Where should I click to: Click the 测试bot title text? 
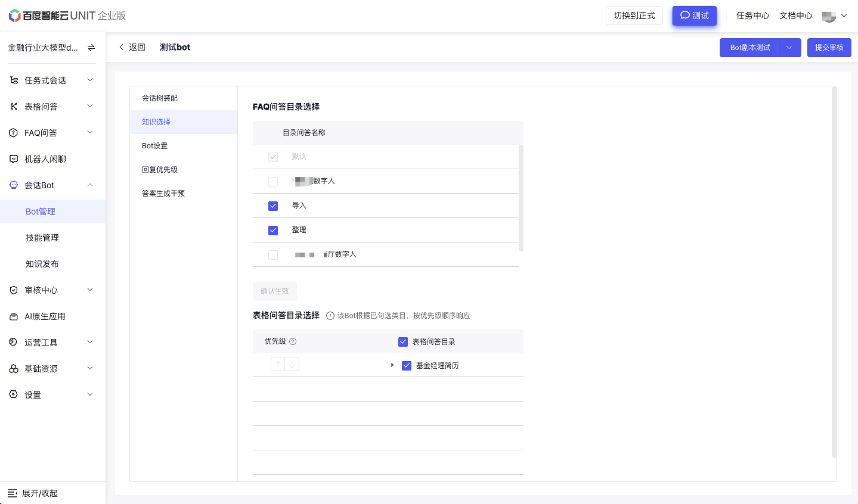coord(175,47)
